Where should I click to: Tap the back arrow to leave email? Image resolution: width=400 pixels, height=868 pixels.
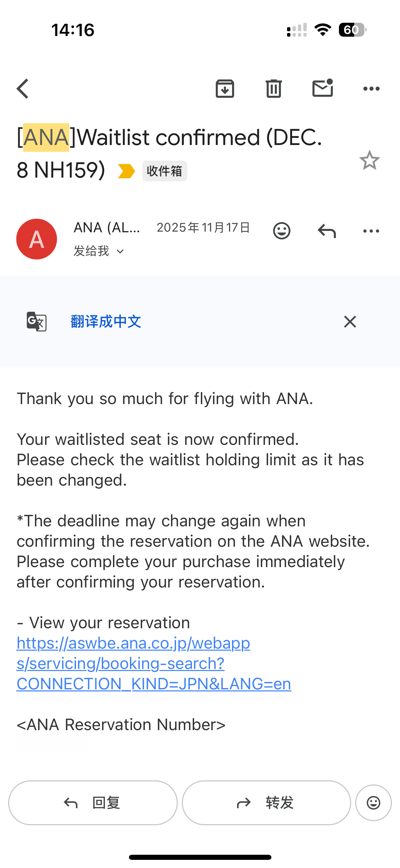click(23, 89)
